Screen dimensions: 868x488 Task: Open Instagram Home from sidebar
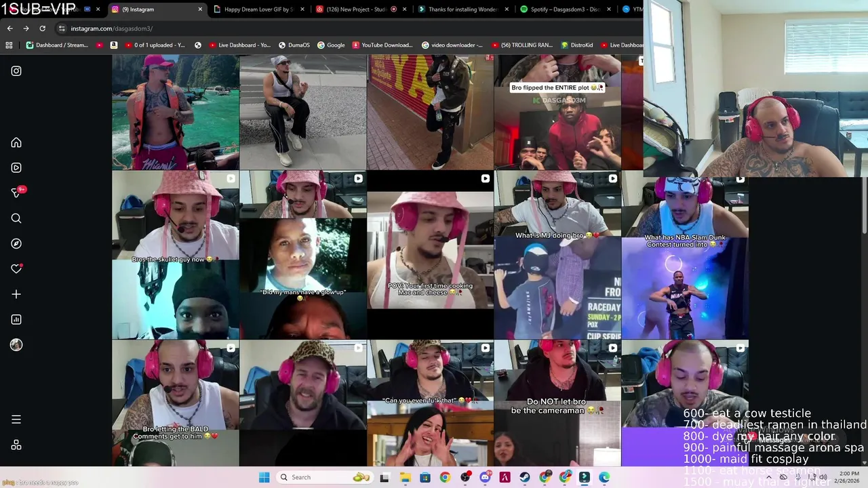click(16, 142)
